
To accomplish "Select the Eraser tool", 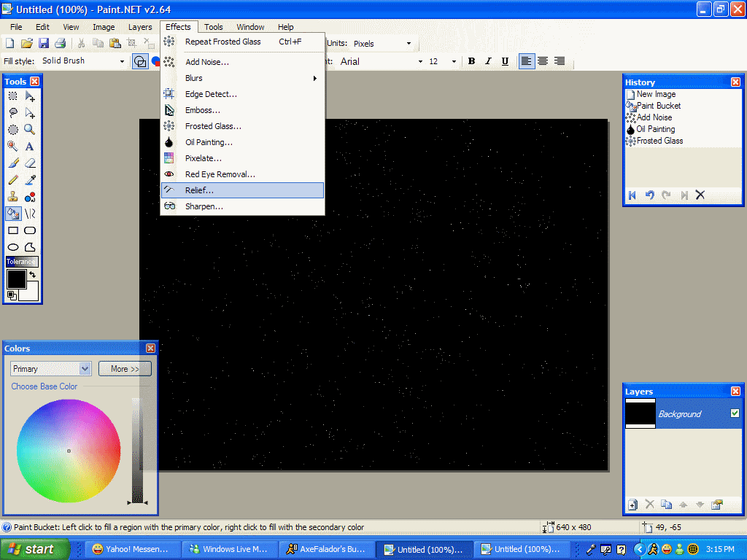I will tap(30, 163).
